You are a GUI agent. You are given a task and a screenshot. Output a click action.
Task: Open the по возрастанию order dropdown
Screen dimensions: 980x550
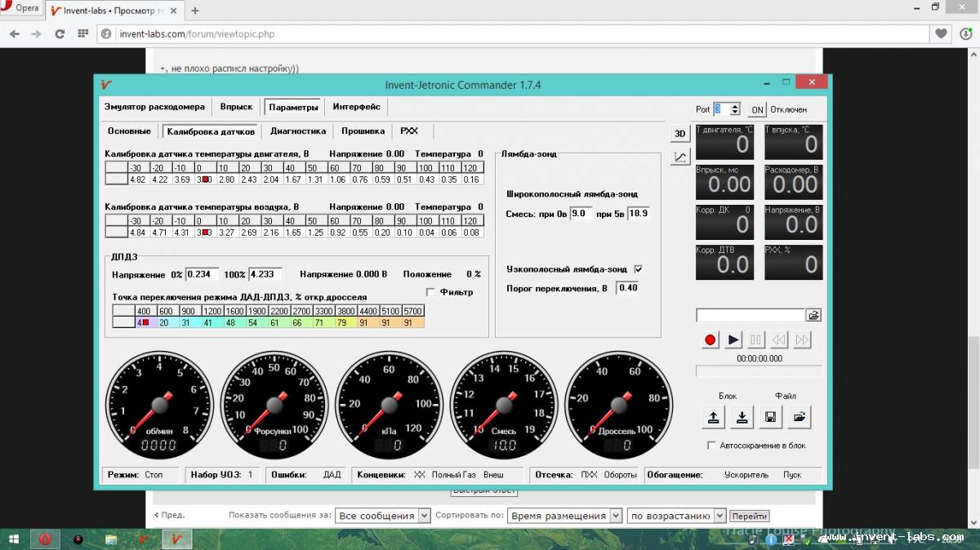pyautogui.click(x=676, y=516)
